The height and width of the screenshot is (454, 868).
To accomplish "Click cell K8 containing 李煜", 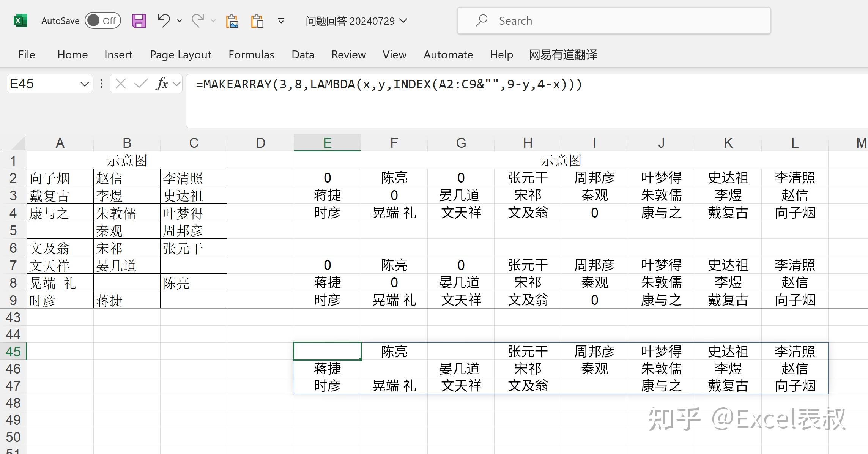I will coord(728,282).
